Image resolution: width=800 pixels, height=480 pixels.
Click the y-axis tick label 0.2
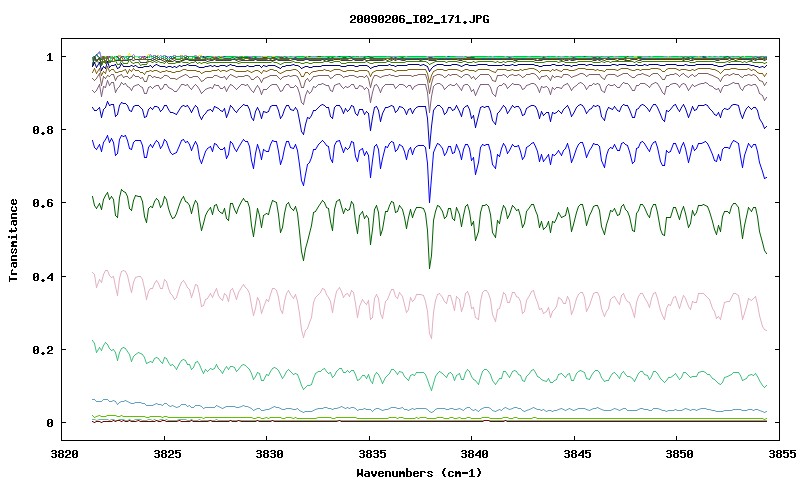coord(43,350)
